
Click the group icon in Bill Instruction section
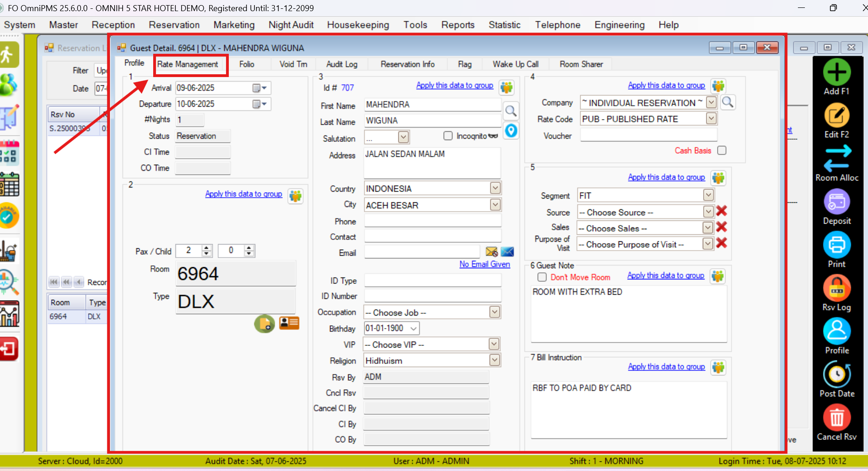pos(718,368)
